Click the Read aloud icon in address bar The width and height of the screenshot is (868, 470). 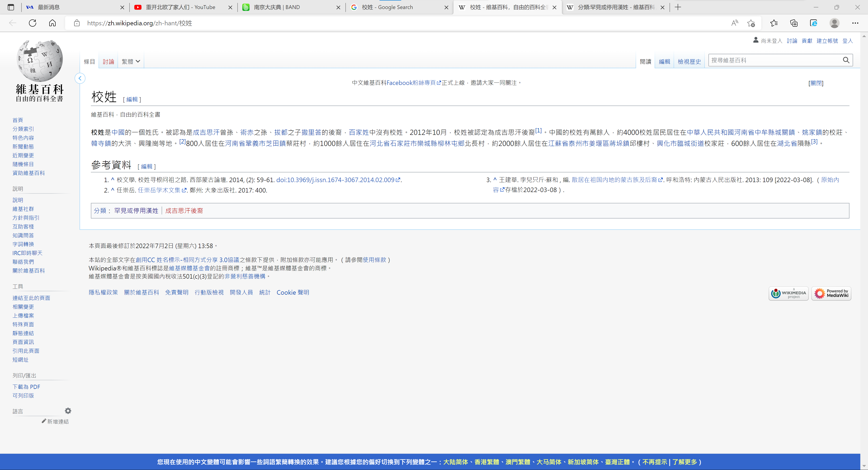(735, 23)
